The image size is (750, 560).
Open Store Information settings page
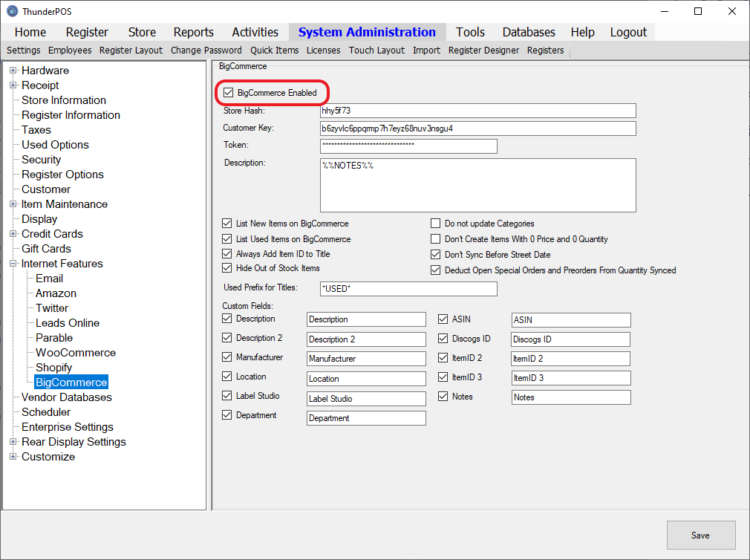tap(64, 100)
